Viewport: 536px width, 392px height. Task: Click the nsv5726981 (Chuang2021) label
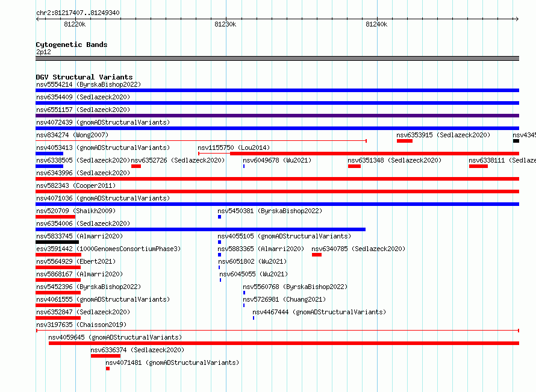tap(284, 299)
